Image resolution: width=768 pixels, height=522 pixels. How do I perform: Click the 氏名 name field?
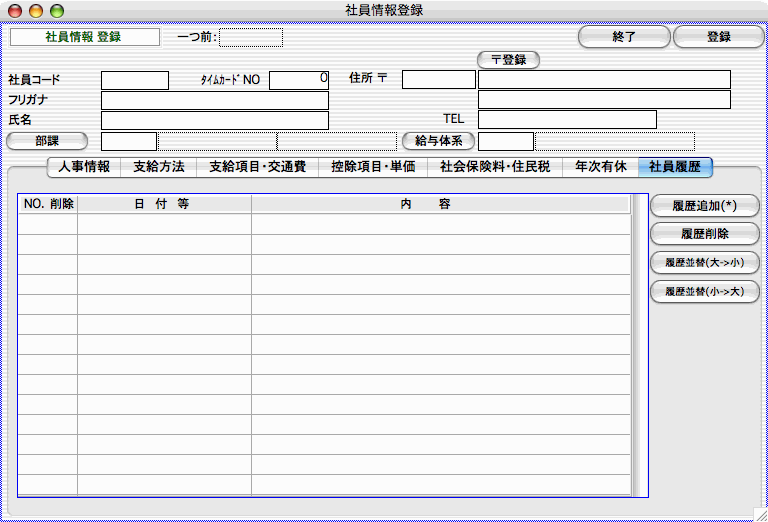tap(214, 120)
